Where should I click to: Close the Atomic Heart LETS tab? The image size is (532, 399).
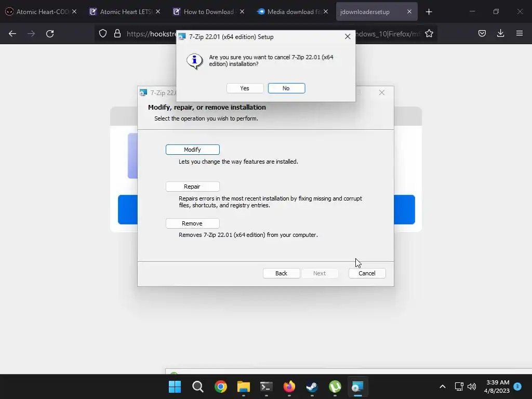(x=158, y=11)
